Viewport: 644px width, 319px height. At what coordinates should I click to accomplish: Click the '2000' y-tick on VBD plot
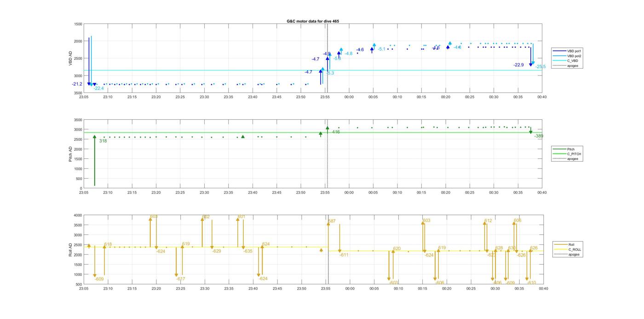click(78, 41)
